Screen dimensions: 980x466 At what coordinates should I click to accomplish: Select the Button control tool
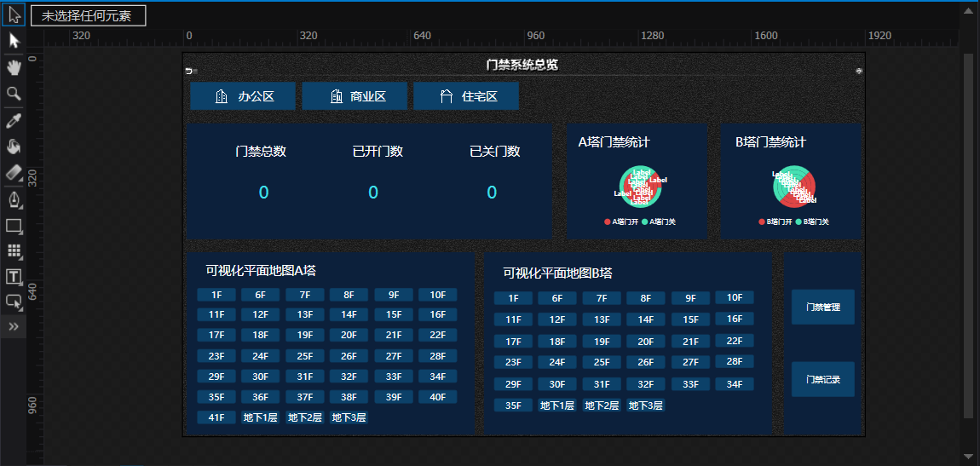tap(14, 302)
